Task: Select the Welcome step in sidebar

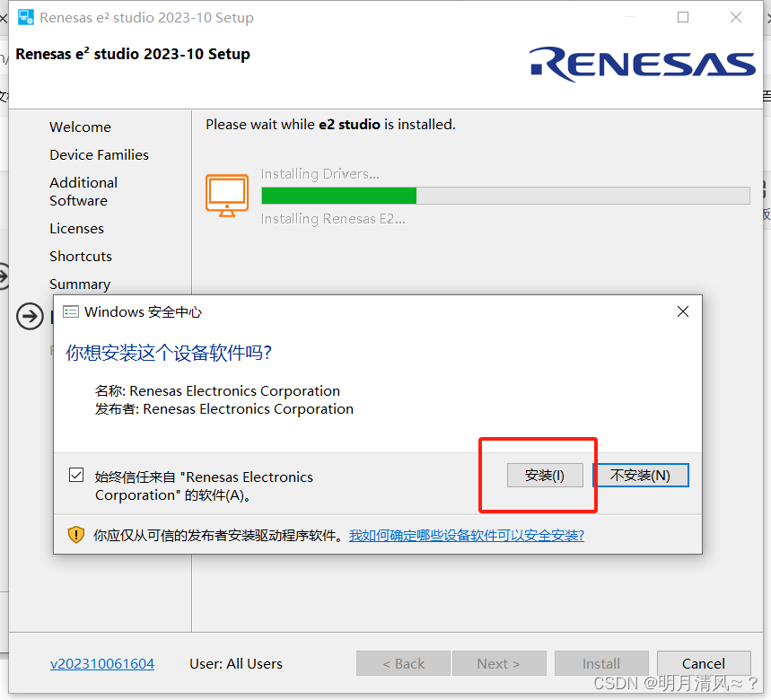Action: point(81,127)
